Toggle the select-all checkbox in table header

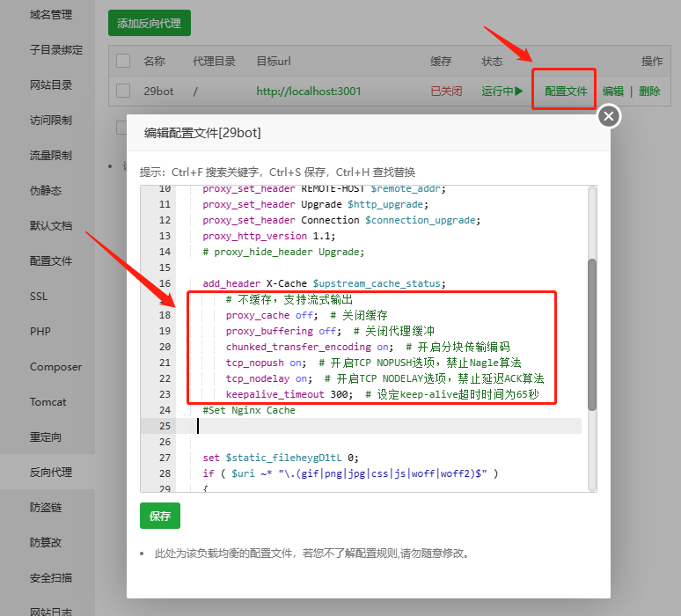coord(123,61)
